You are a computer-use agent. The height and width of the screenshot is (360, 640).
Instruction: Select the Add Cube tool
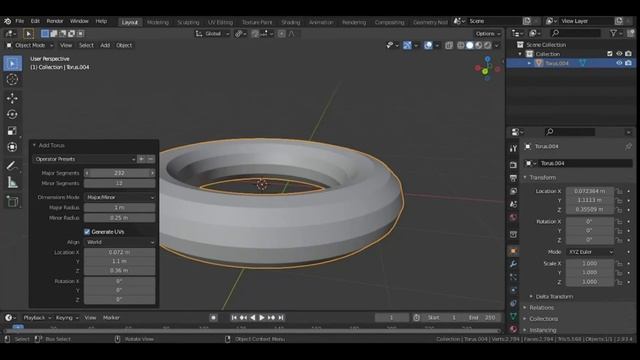click(x=12, y=201)
